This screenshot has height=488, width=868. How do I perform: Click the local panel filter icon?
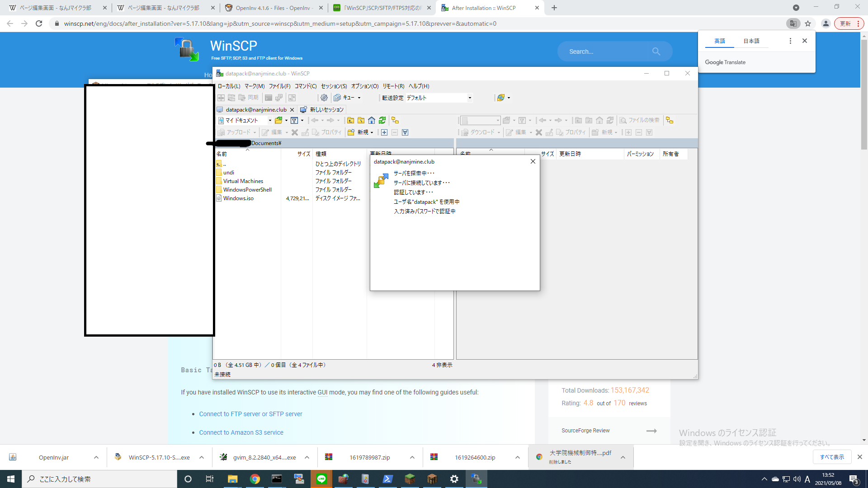[294, 120]
